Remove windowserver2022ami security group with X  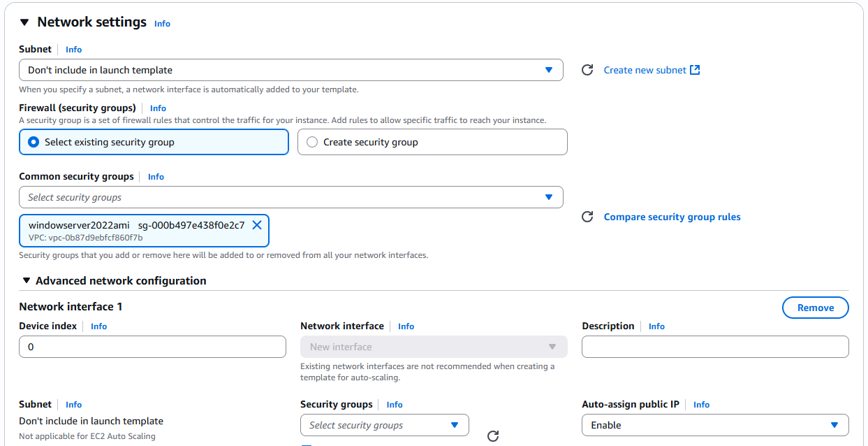click(257, 225)
